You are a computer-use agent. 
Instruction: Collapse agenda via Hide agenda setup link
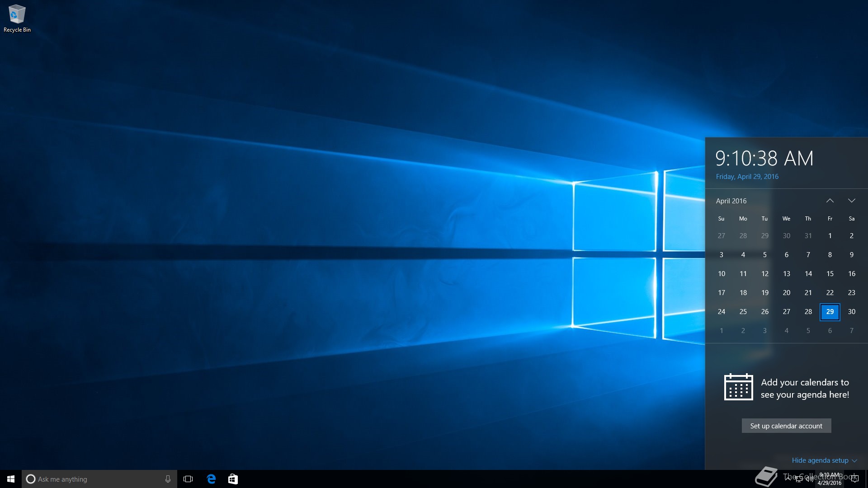[x=824, y=460]
